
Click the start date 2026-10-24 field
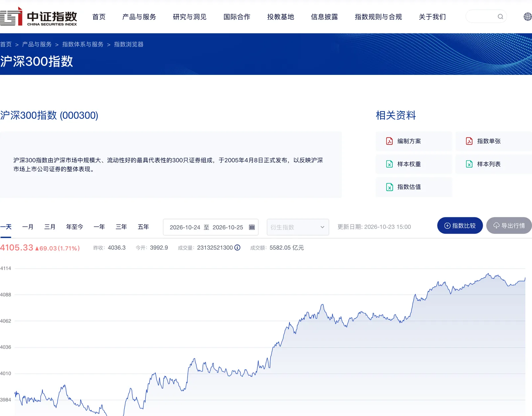click(x=185, y=227)
